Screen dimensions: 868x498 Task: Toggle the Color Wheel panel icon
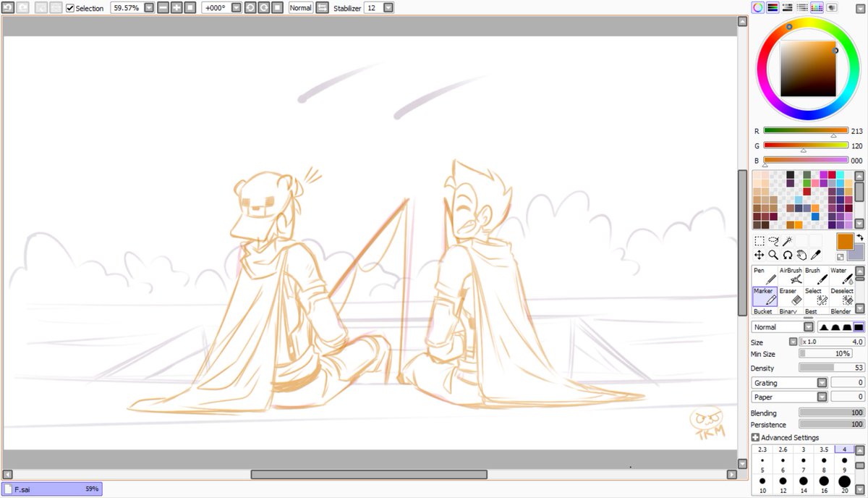(757, 7)
